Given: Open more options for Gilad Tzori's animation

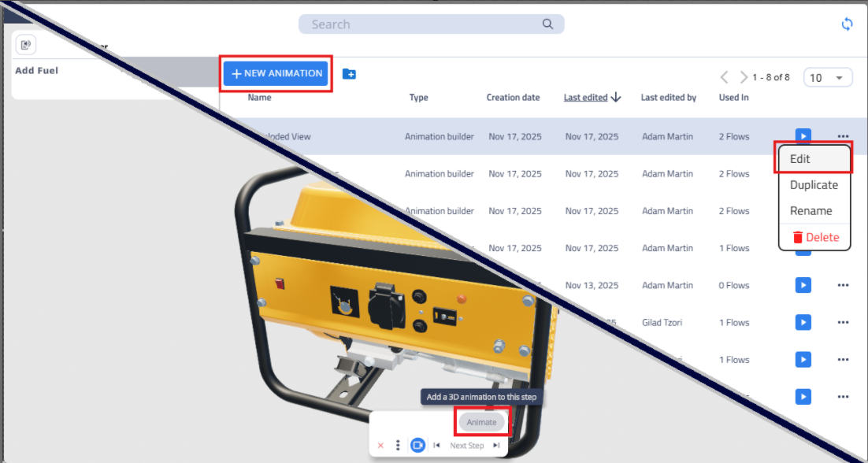Looking at the screenshot, I should click(843, 323).
